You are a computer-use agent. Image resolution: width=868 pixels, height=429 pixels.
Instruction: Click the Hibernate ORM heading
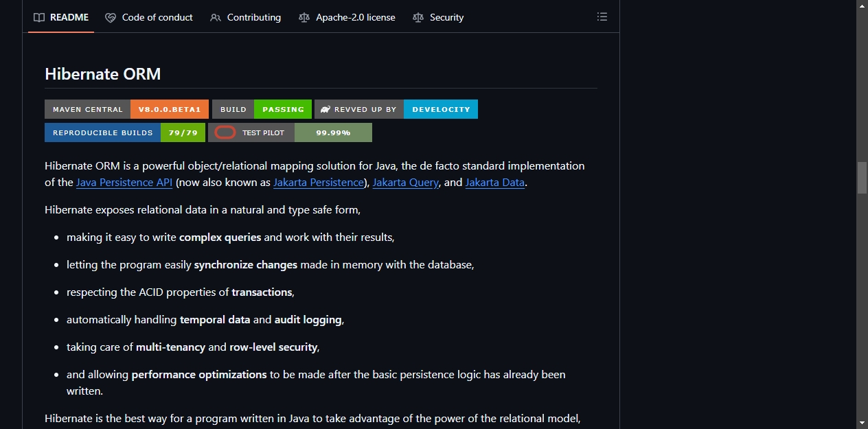coord(103,74)
